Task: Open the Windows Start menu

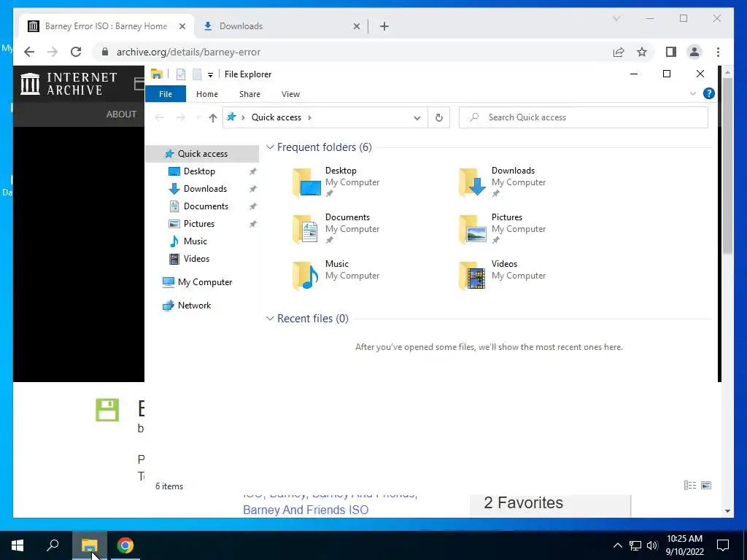Action: click(18, 545)
